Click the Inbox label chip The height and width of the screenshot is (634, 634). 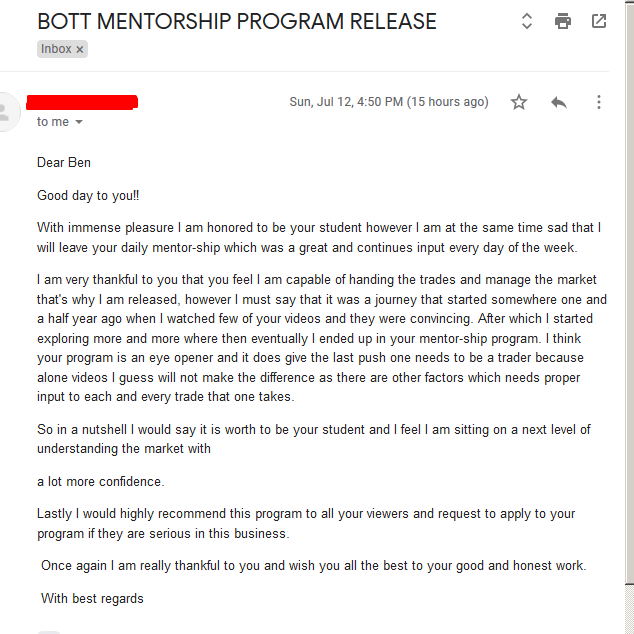[56, 49]
